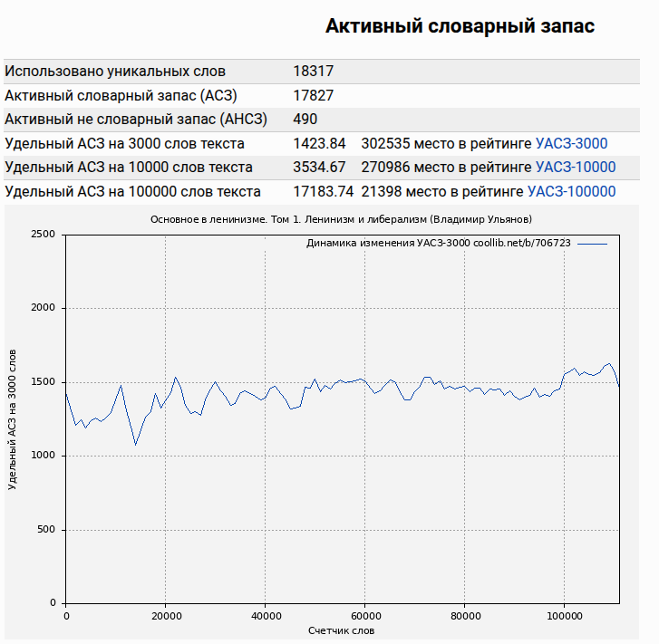Screen dimensions: 659x644
Task: Select the value 17183.74 in the table
Action: 323,191
